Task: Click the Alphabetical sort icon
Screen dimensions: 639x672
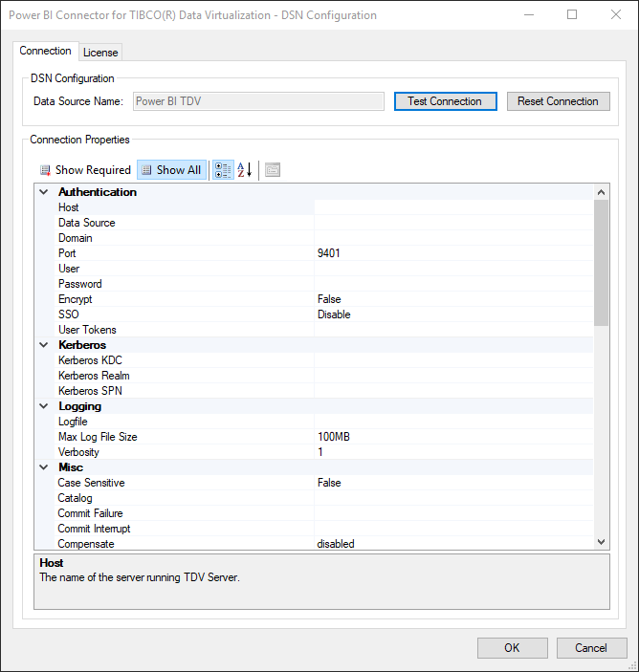Action: [245, 170]
